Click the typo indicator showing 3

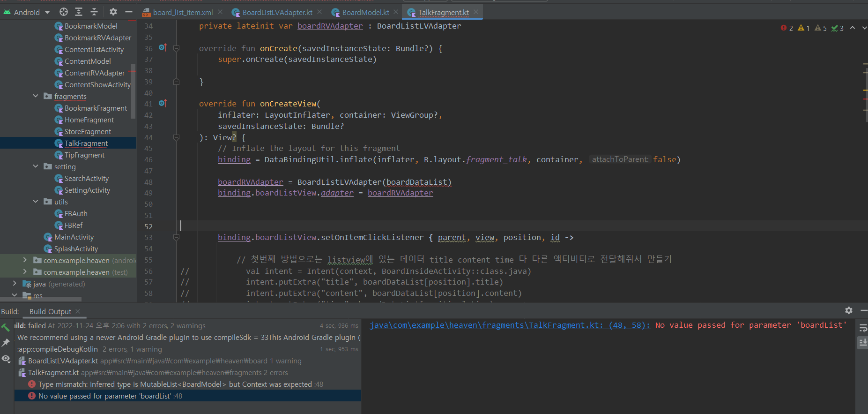pyautogui.click(x=838, y=28)
